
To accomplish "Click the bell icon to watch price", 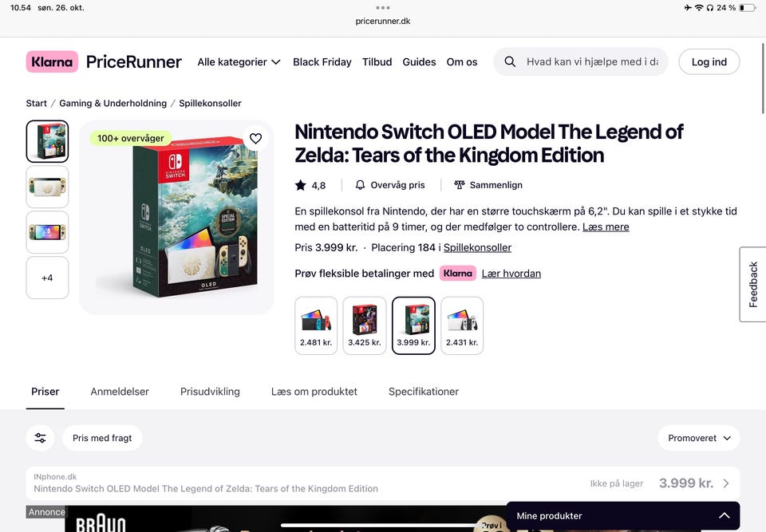I will (361, 185).
